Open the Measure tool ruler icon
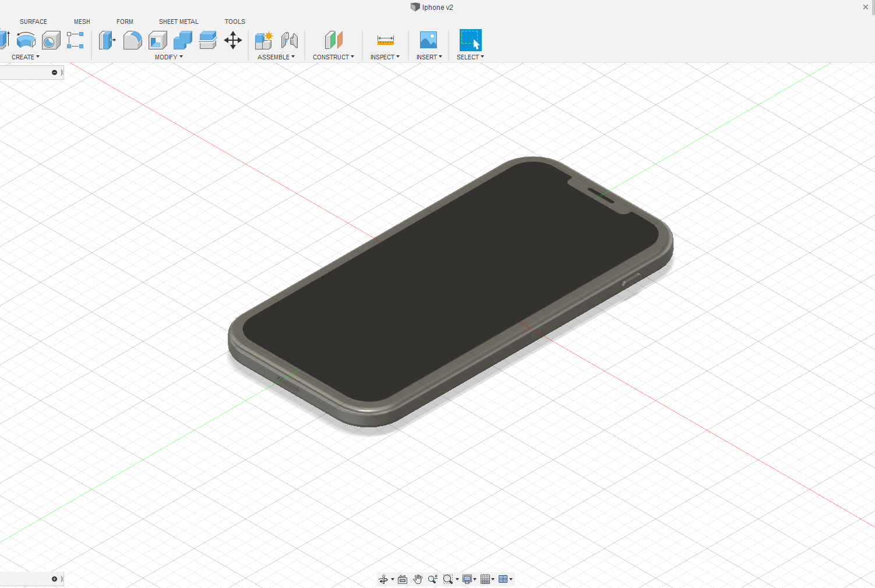Viewport: 875px width, 588px height. [x=384, y=40]
